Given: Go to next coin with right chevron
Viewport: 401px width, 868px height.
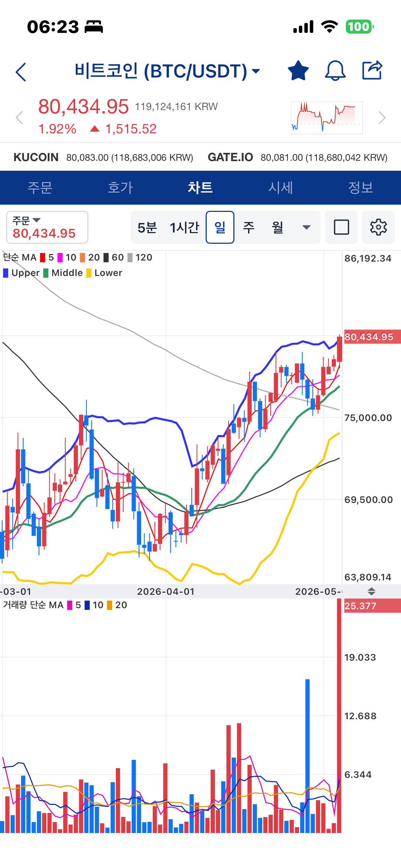Looking at the screenshot, I should 382,118.
